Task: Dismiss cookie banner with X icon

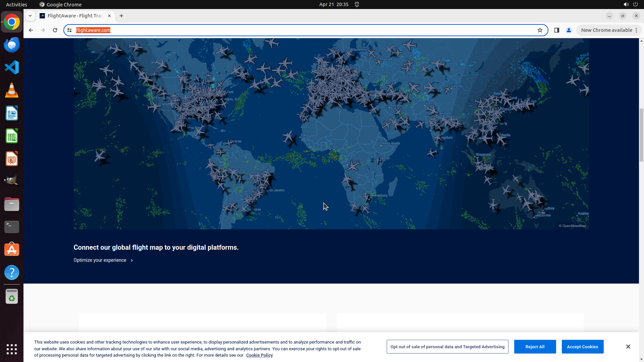Action: point(628,347)
